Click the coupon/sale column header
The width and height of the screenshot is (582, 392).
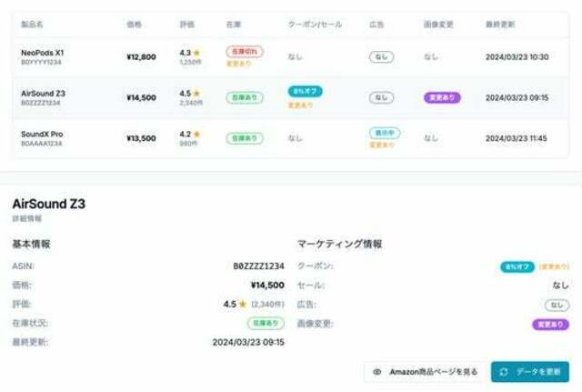coord(315,25)
